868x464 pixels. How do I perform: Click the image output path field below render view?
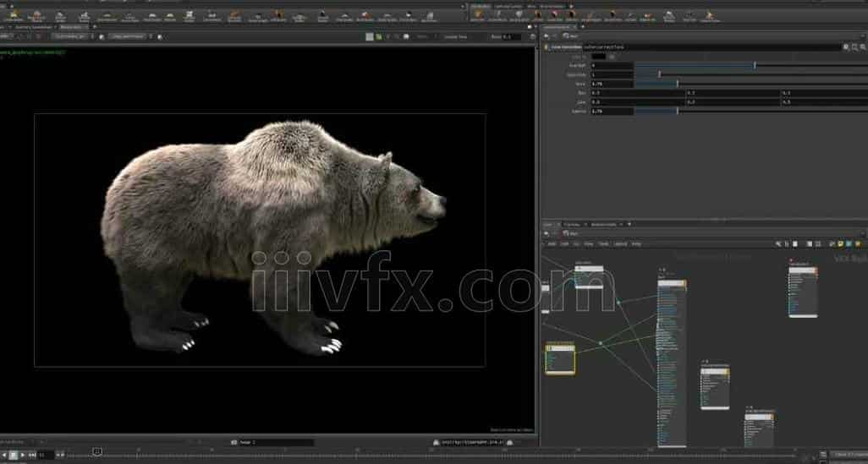[472, 442]
